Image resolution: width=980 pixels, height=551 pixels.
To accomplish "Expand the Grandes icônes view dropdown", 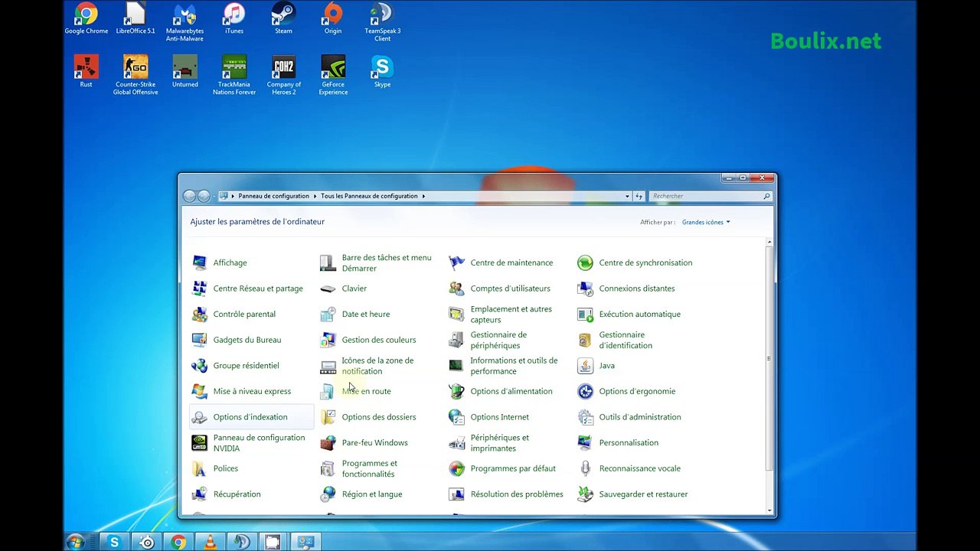I will pyautogui.click(x=706, y=222).
